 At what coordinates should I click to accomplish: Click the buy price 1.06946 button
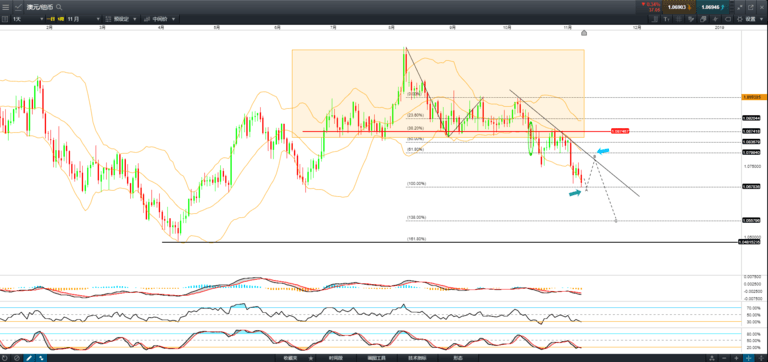click(713, 7)
